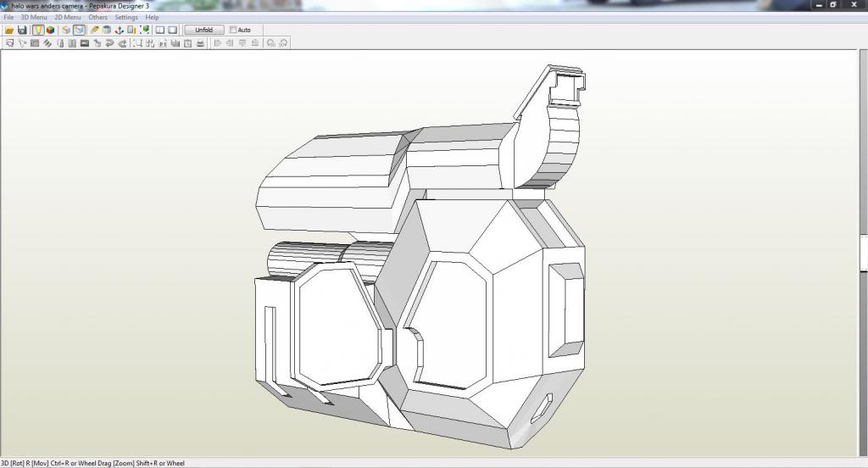The image size is (868, 468).
Task: Click the gray document tool icon
Action: (x=72, y=43)
